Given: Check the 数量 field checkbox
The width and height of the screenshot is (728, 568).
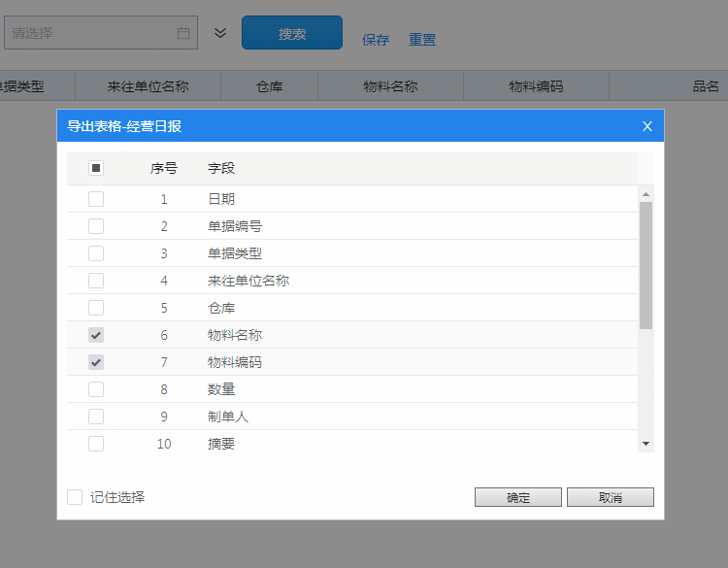Looking at the screenshot, I should [x=96, y=389].
